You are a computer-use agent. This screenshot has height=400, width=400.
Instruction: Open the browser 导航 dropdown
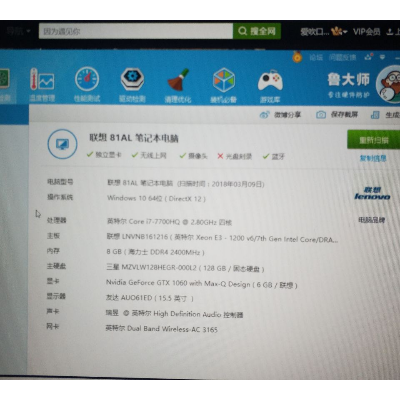pos(18,31)
